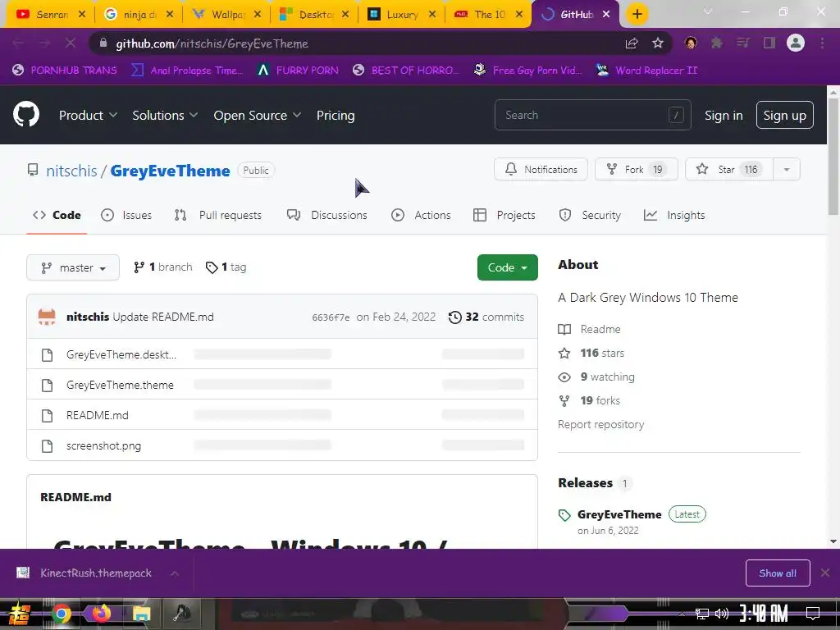
Task: Open the Update README.md commit message
Action: (163, 317)
